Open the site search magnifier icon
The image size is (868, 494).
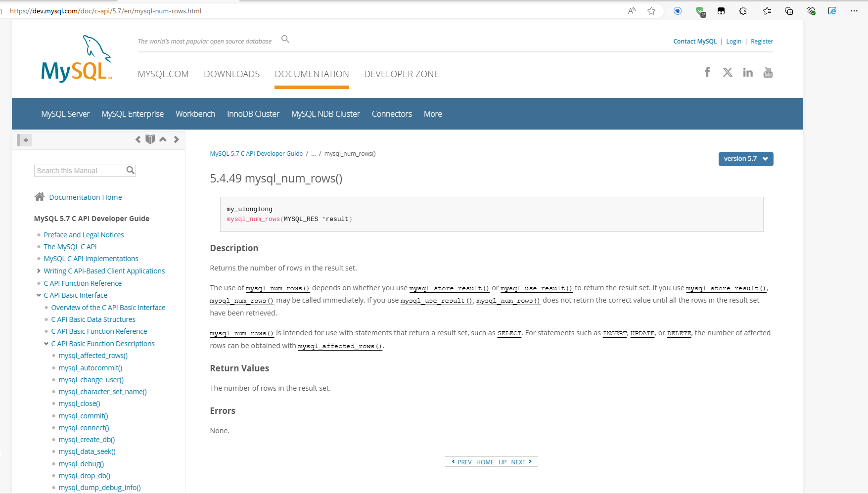pos(285,39)
